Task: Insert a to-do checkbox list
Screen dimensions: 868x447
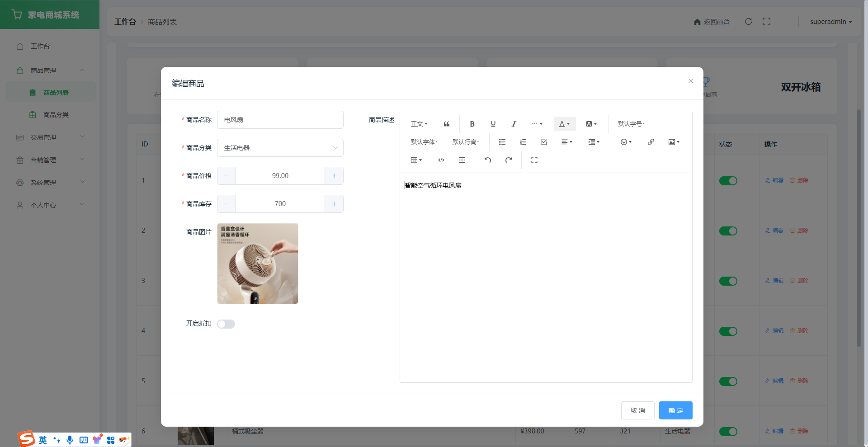Action: 543,142
